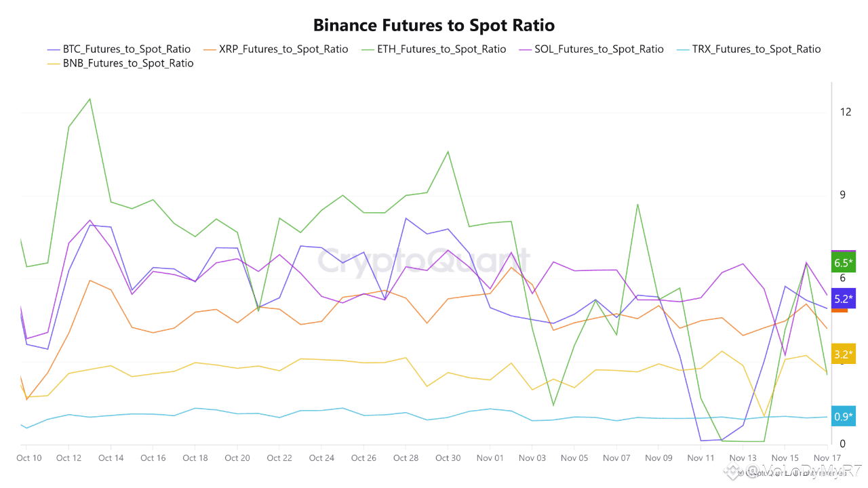Click the blue-violet 5.2* value badge
The width and height of the screenshot is (868, 488).
[x=844, y=299]
